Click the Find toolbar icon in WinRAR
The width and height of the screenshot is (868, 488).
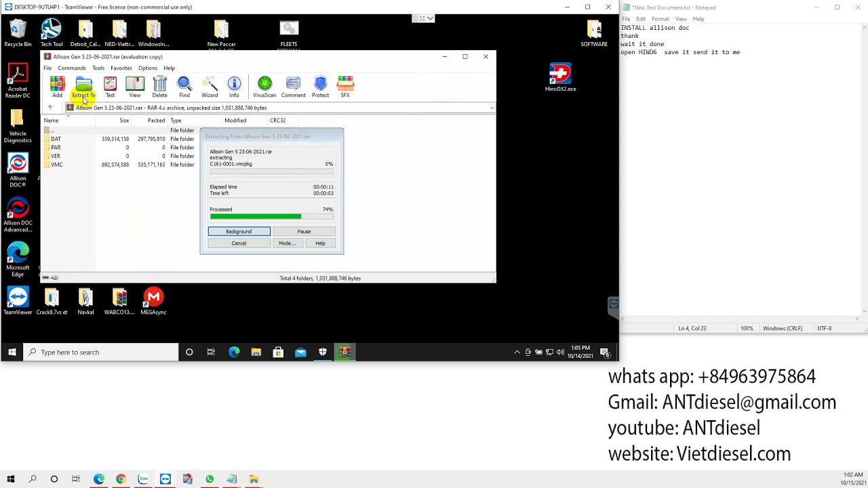[184, 87]
